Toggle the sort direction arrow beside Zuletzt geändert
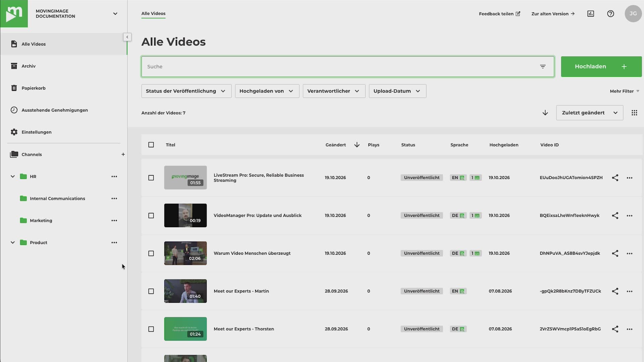This screenshot has height=362, width=644. click(x=545, y=113)
